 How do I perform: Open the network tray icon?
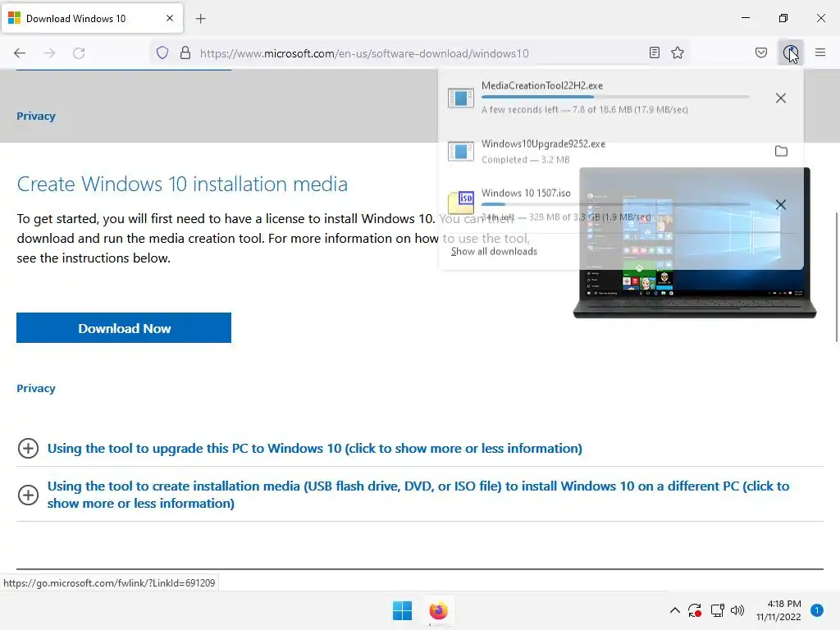(717, 610)
